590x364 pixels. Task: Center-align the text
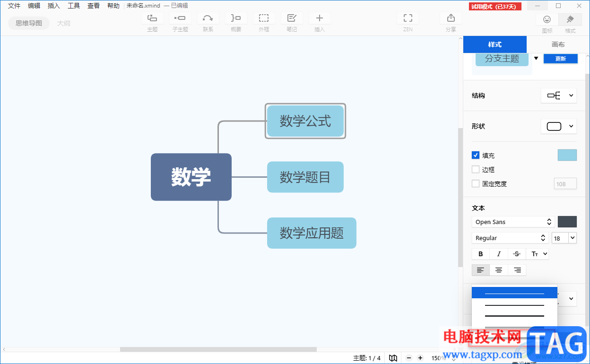click(499, 270)
